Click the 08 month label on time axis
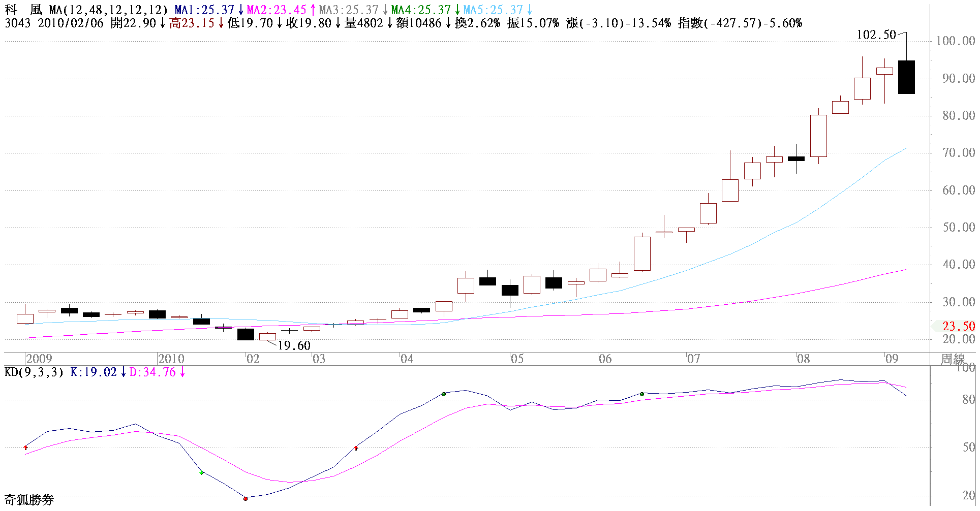980x511 pixels. coord(803,359)
